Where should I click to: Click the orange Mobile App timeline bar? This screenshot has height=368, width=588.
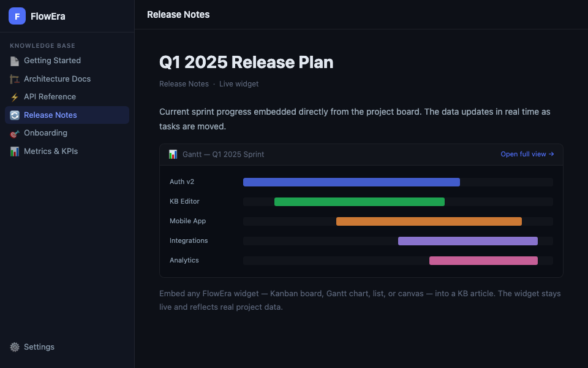pyautogui.click(x=429, y=221)
